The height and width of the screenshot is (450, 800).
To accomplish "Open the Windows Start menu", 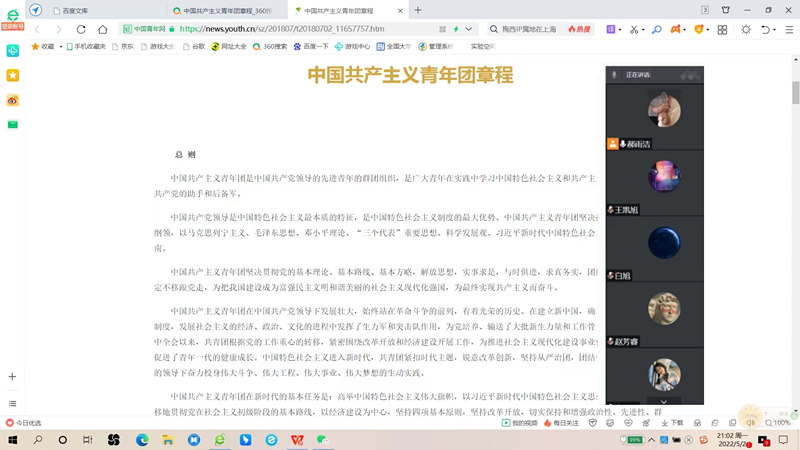I will pos(13,440).
